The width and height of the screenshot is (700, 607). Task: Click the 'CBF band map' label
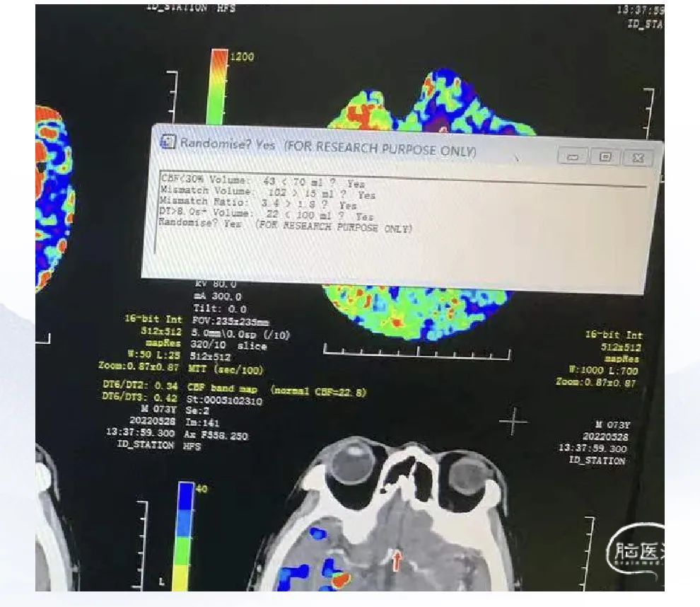pos(222,388)
